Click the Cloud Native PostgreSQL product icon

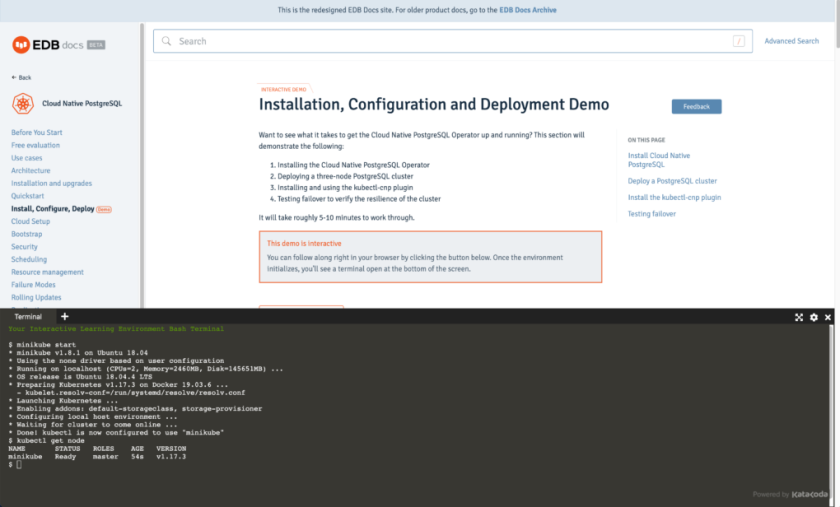23,103
